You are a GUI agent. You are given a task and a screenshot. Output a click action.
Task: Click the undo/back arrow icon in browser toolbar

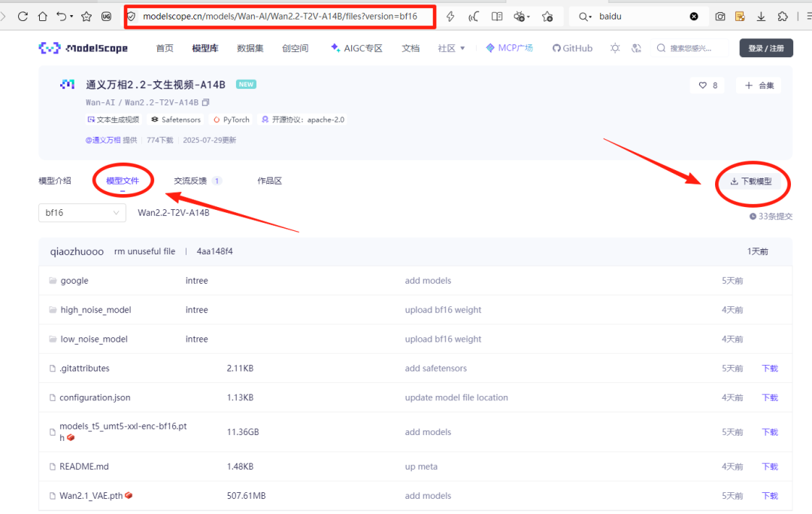point(62,17)
